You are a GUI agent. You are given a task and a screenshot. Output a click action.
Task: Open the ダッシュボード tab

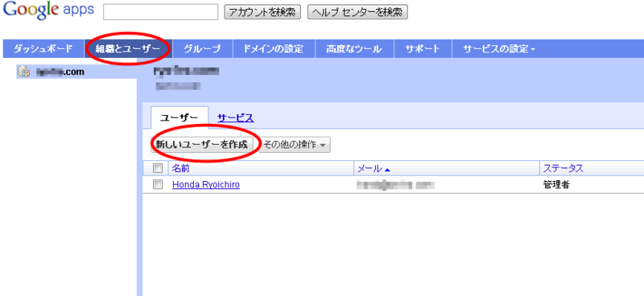pos(43,49)
